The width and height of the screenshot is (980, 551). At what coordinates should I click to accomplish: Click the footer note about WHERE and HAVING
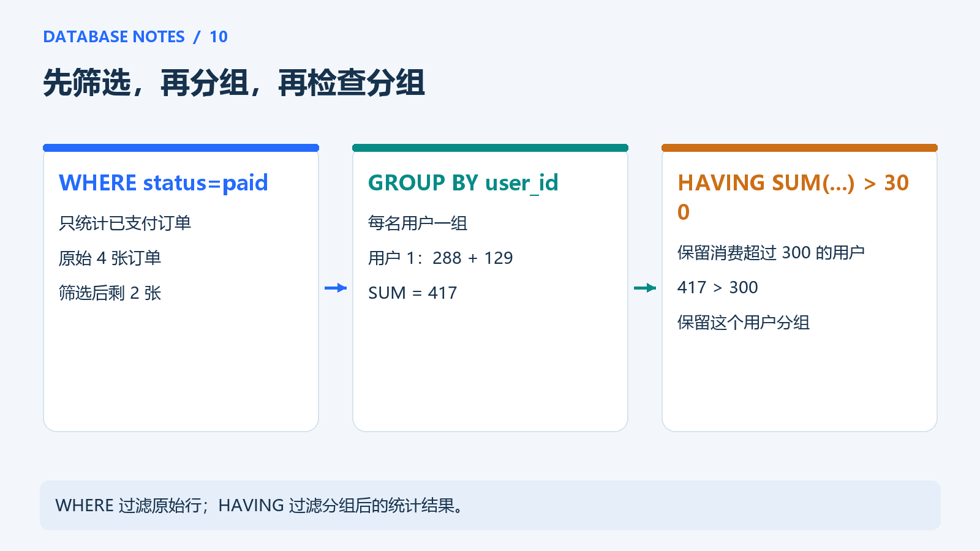[490, 505]
